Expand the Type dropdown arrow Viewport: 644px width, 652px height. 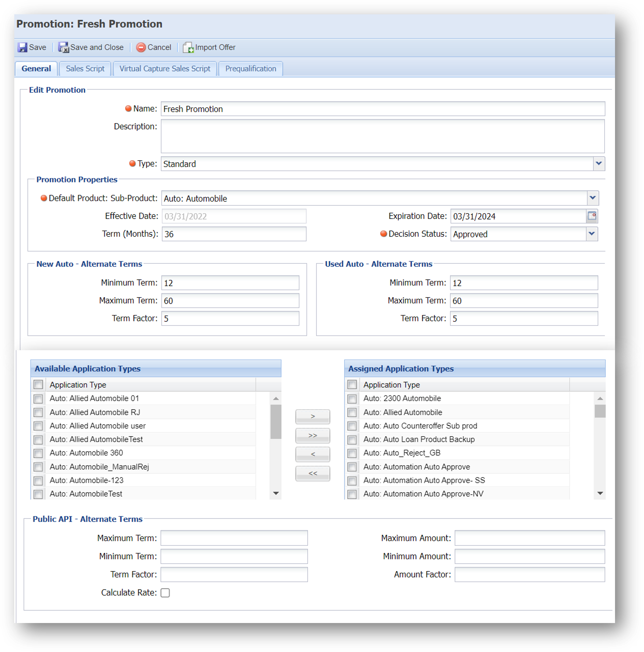tap(598, 164)
